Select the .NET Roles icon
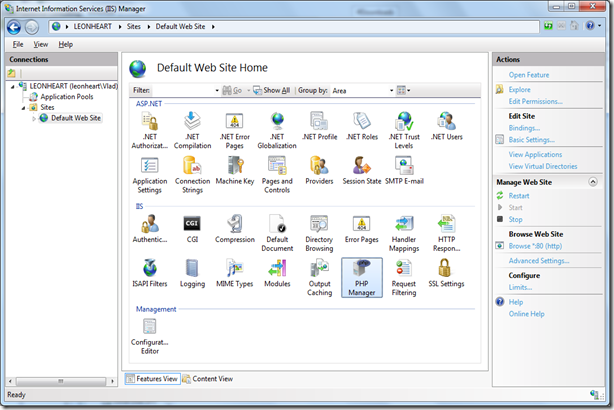The height and width of the screenshot is (410, 614). pyautogui.click(x=362, y=126)
